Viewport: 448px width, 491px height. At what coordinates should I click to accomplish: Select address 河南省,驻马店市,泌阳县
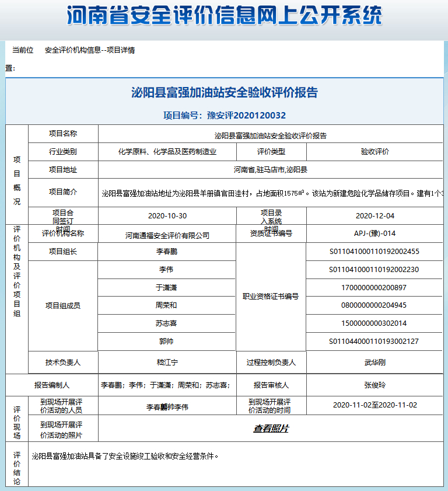point(271,170)
